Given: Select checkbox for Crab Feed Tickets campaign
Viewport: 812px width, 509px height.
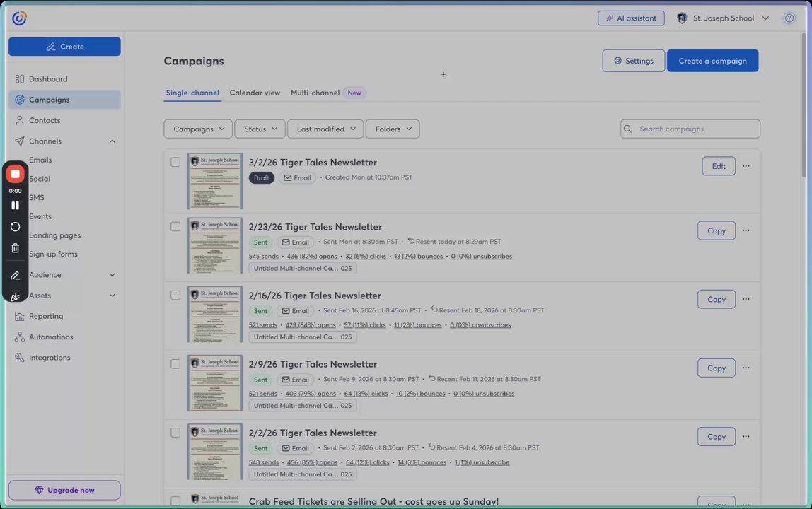Looking at the screenshot, I should coord(175,501).
